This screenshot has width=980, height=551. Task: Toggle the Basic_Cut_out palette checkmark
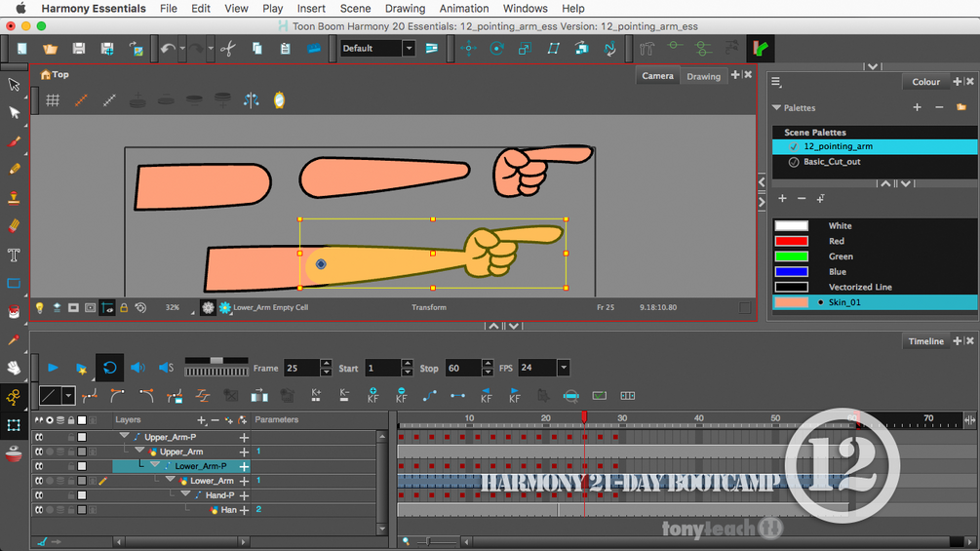(x=794, y=162)
